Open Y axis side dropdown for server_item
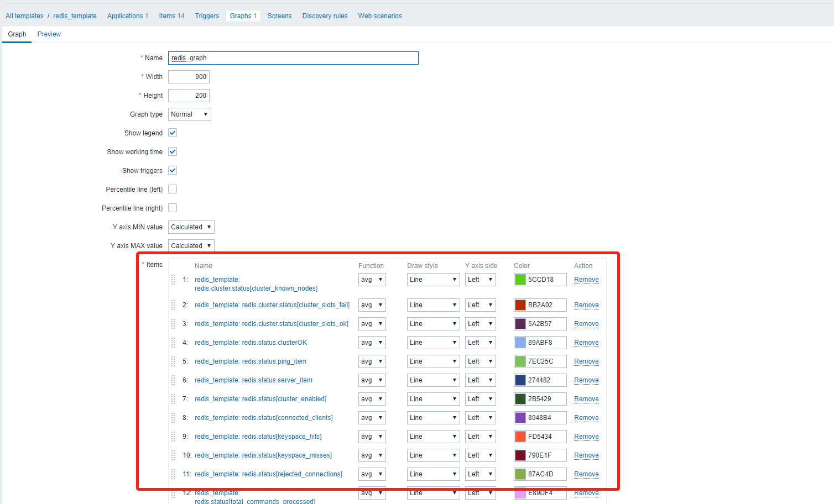 [481, 380]
